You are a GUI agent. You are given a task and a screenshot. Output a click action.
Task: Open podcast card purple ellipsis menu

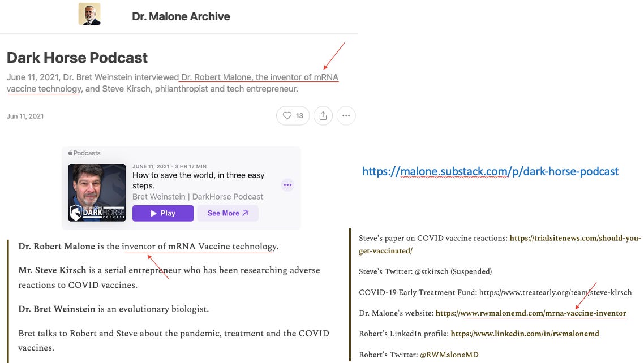pos(287,185)
